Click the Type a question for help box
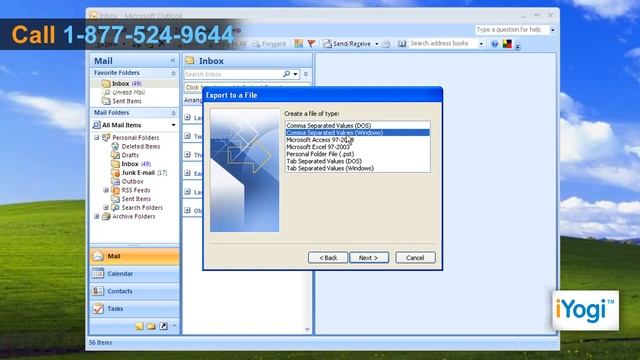The image size is (640, 360). click(x=512, y=30)
